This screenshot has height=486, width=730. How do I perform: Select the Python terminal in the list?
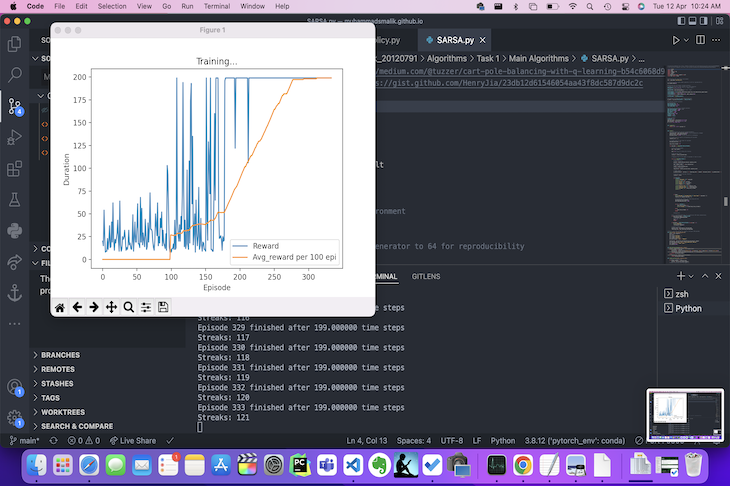[x=688, y=309]
